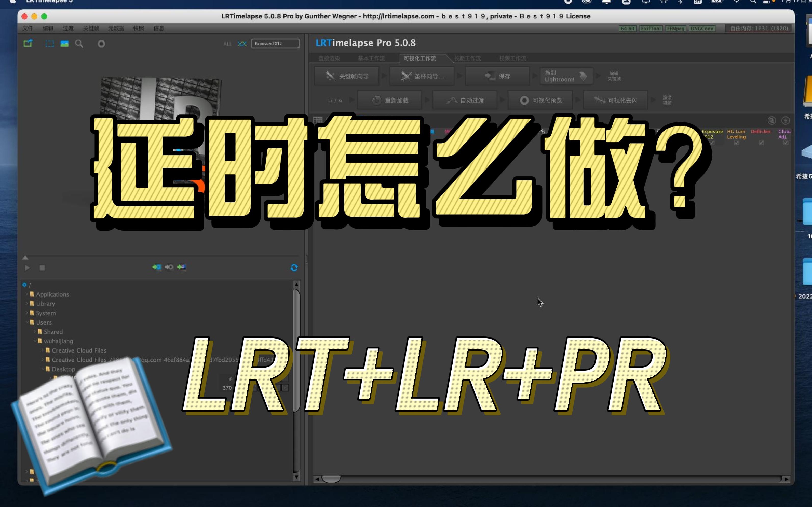Select the marquee selection tool icon
The height and width of the screenshot is (507, 812).
coord(49,44)
